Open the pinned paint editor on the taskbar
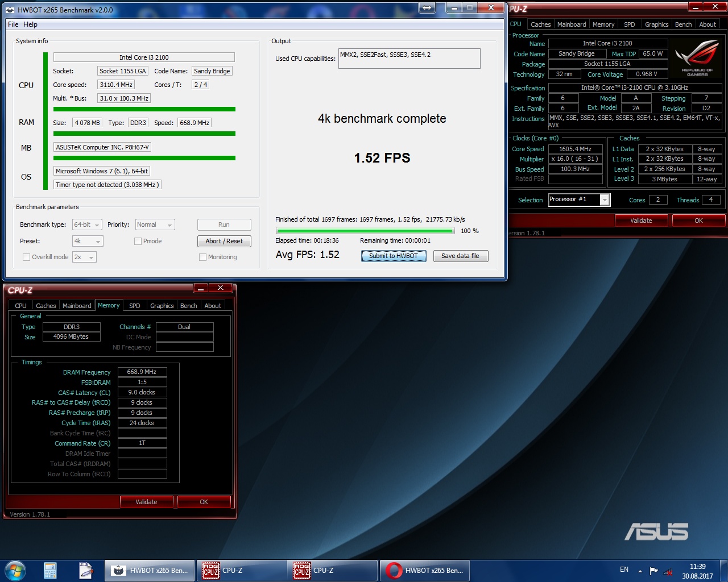This screenshot has height=582, width=728. pyautogui.click(x=85, y=570)
